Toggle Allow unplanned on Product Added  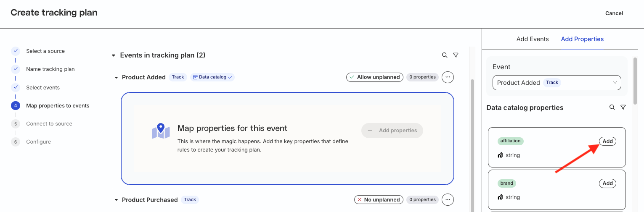(375, 77)
